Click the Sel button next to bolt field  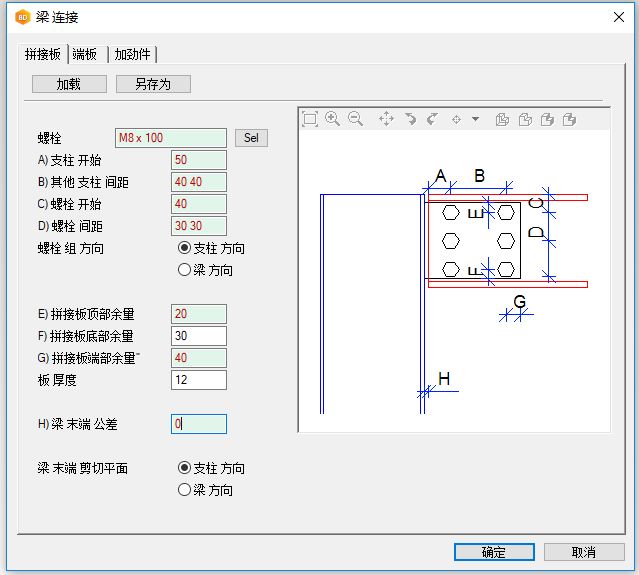tap(251, 138)
